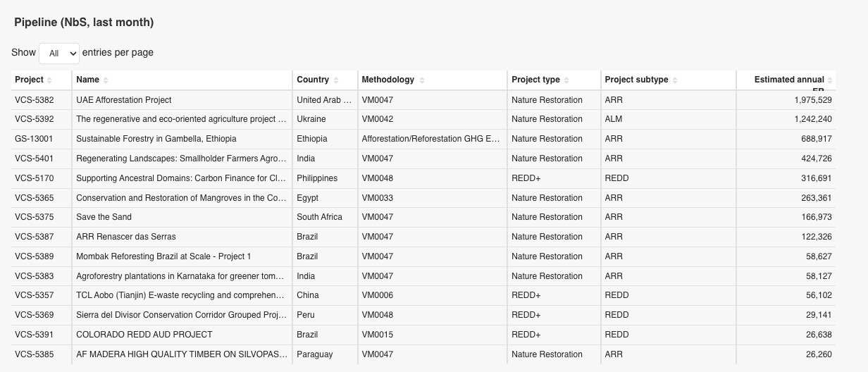The height and width of the screenshot is (372, 868).
Task: Click sort arrows icon beside Estimated annual
Action: (x=830, y=80)
